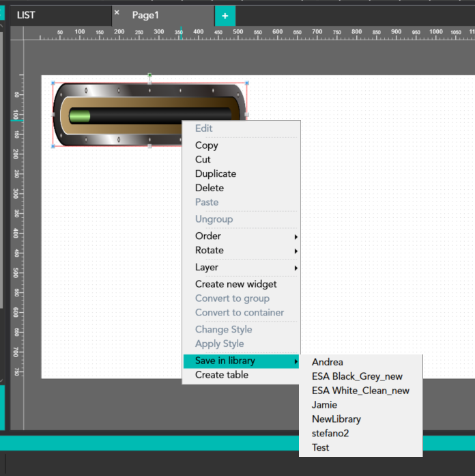Pick NewLibrary from the library list
This screenshot has width=475, height=476.
pyautogui.click(x=336, y=419)
